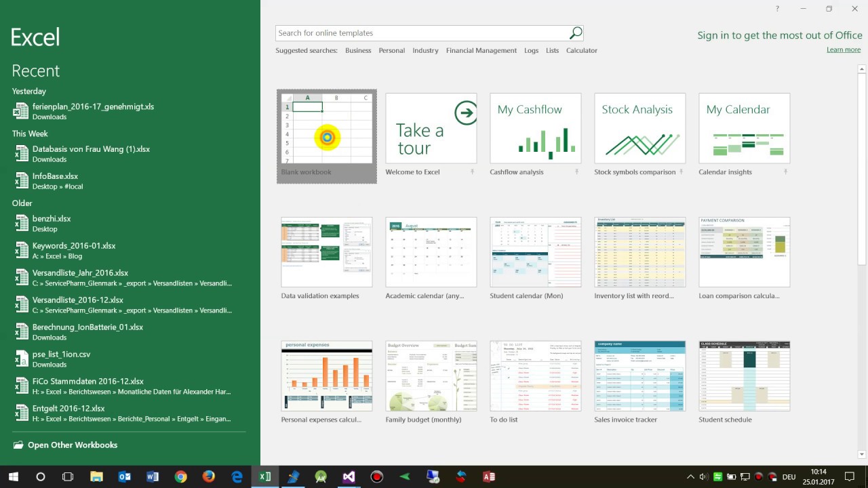
Task: Click the Learn more link
Action: point(844,49)
